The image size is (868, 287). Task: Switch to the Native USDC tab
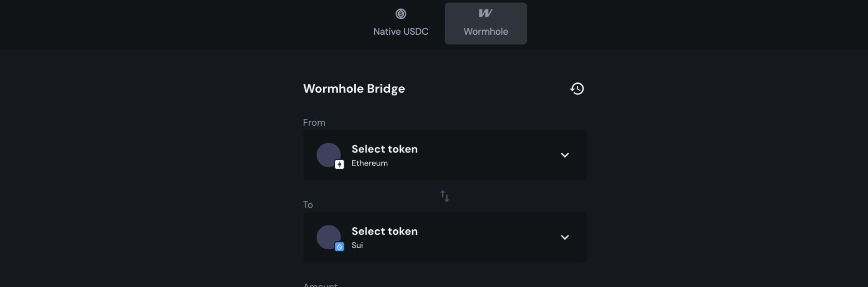pyautogui.click(x=401, y=23)
